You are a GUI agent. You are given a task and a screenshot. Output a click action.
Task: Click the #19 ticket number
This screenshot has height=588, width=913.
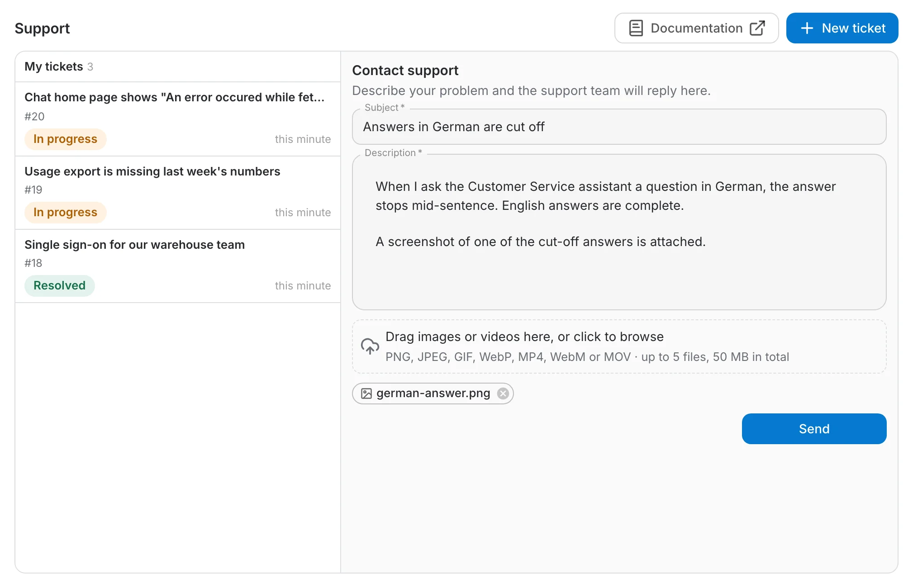point(33,190)
